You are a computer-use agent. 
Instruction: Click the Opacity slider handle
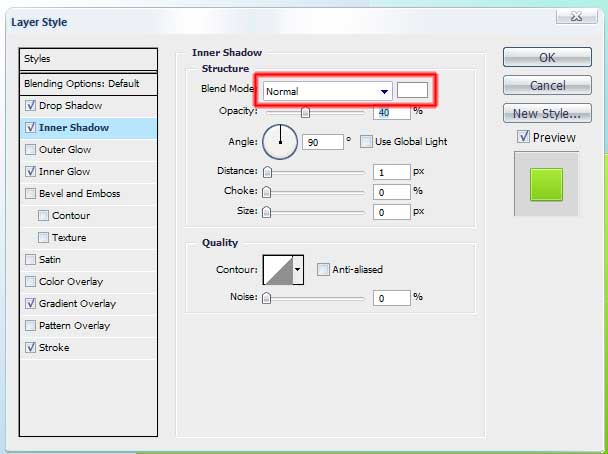click(x=305, y=114)
